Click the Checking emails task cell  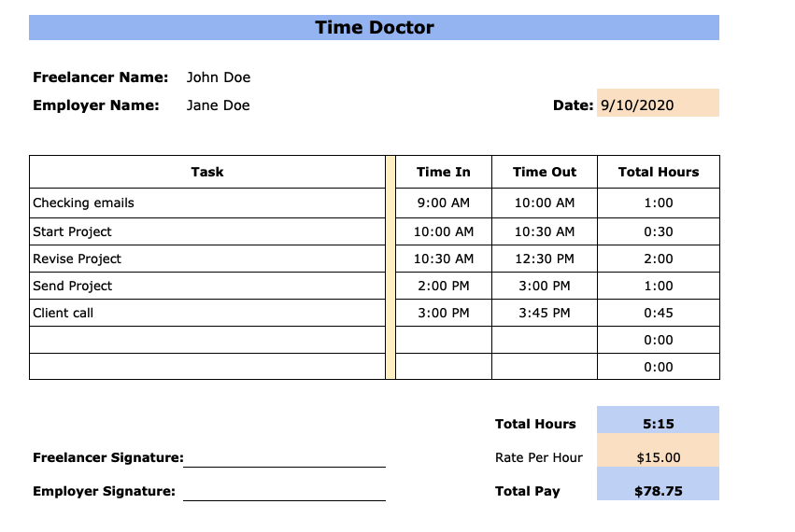(207, 203)
